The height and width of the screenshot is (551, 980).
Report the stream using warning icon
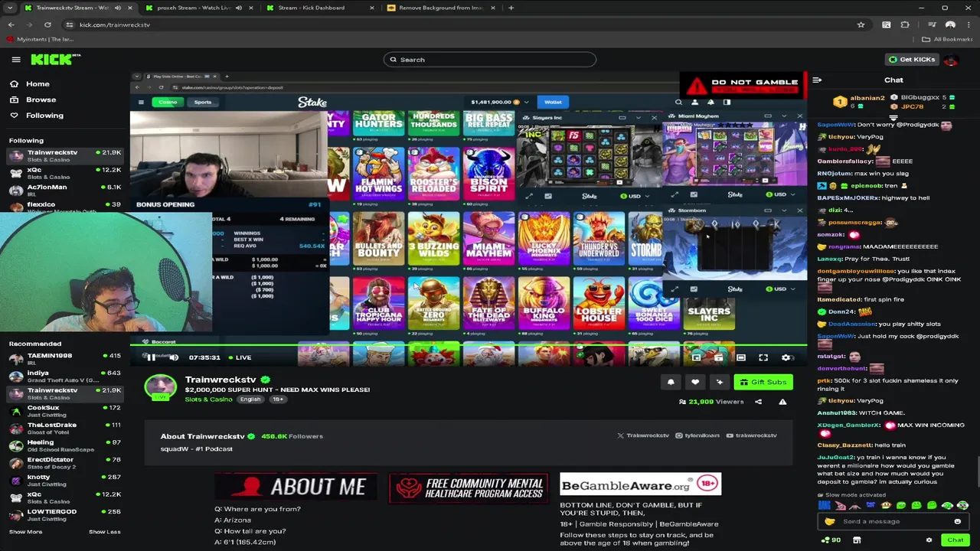(x=782, y=402)
